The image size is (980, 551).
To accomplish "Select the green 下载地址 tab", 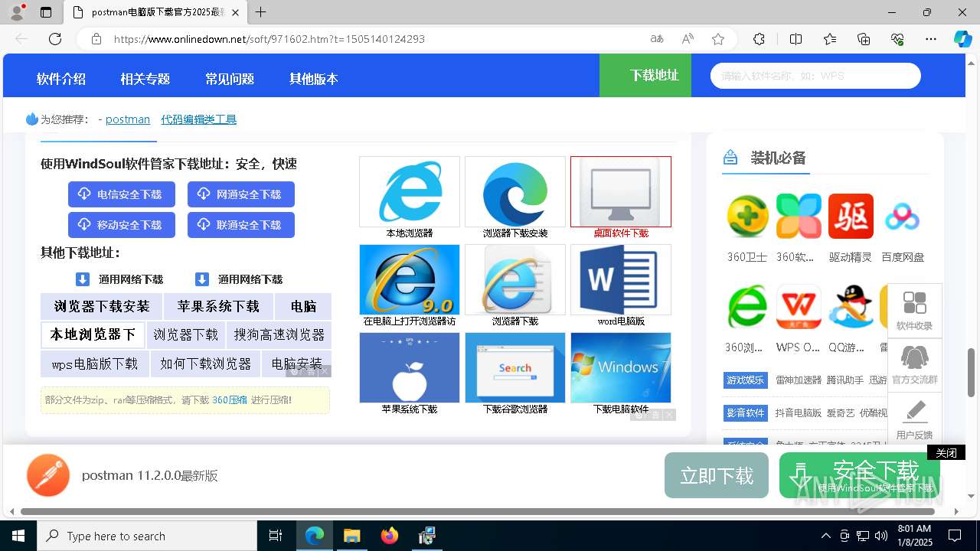I will pos(645,75).
